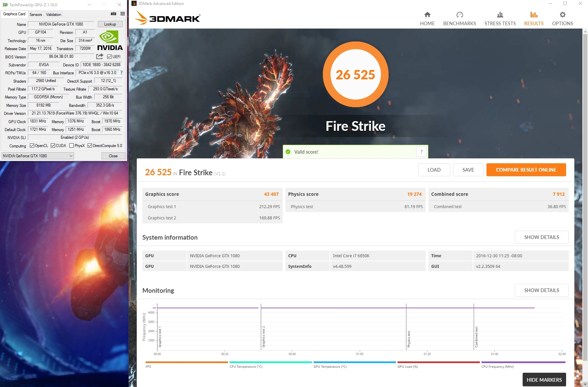The image size is (588, 387).
Task: Open the GPU selection dropdown in GPU-Z
Action: 37,156
